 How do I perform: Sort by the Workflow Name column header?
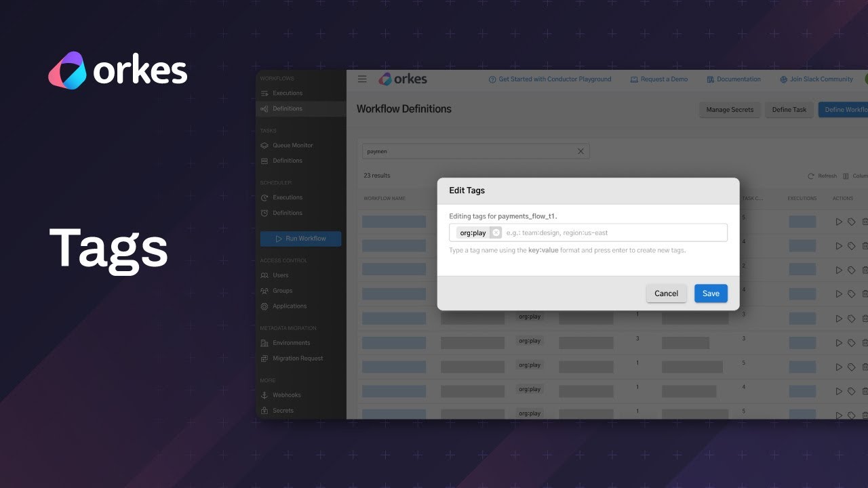[x=384, y=199]
